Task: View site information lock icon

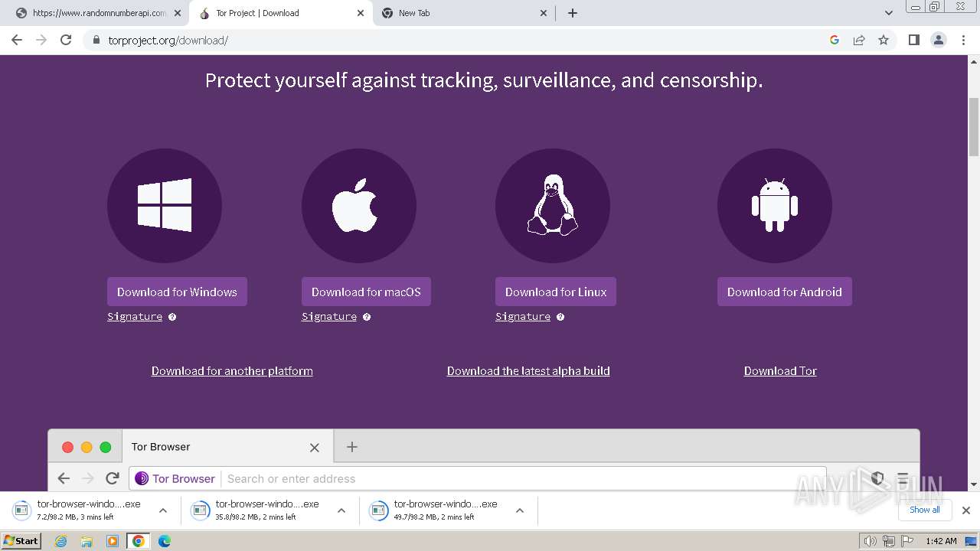Action: [x=96, y=40]
